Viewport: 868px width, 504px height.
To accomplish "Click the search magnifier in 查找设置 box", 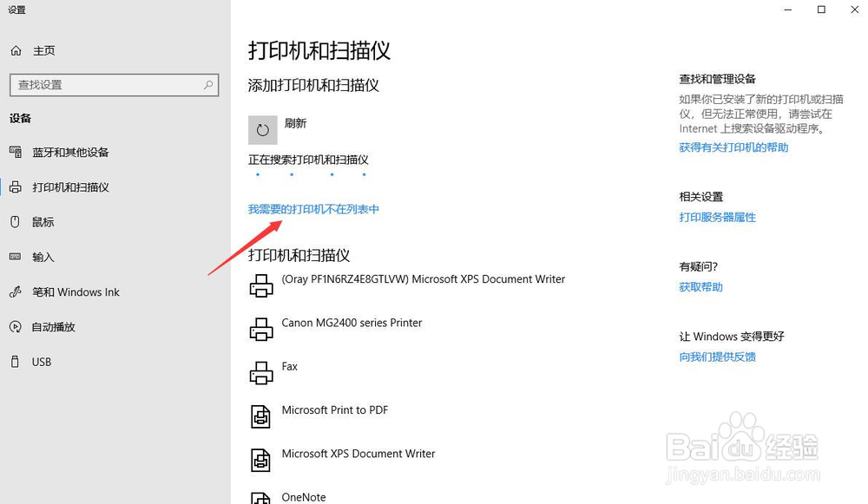I will pyautogui.click(x=208, y=85).
